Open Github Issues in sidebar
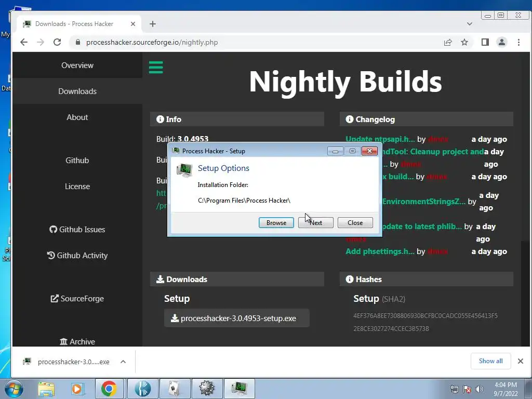The width and height of the screenshot is (532, 399). click(x=77, y=229)
